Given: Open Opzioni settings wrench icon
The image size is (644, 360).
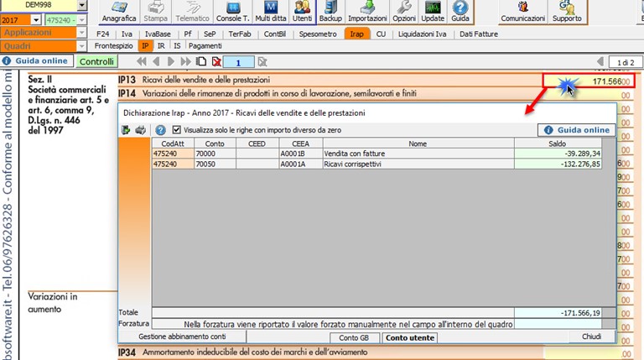Looking at the screenshot, I should (403, 12).
